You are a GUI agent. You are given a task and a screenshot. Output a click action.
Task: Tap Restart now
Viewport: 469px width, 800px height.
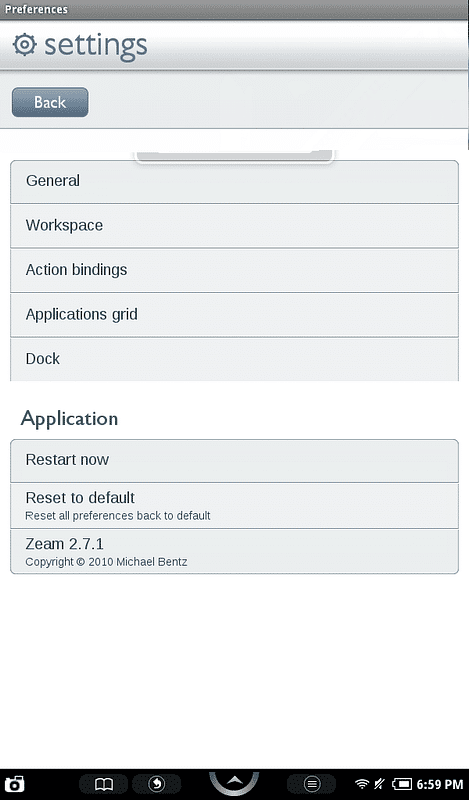tap(234, 461)
